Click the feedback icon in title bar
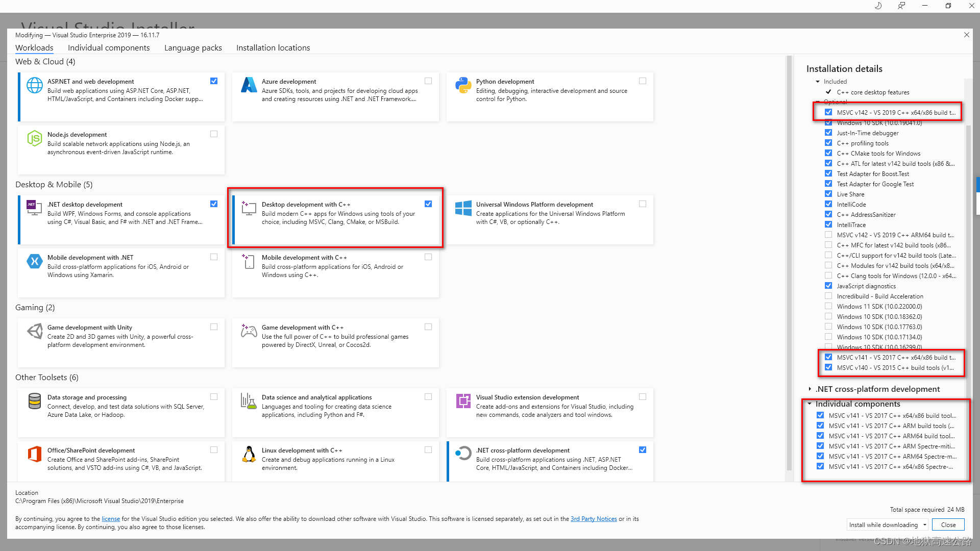This screenshot has height=551, width=980. 901,6
